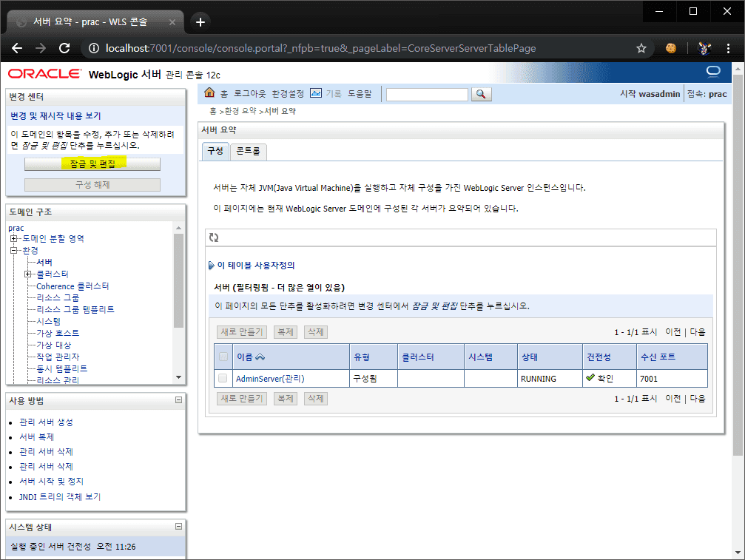Select 서버 in domain tree
Image resolution: width=745 pixels, height=560 pixels.
[x=44, y=262]
